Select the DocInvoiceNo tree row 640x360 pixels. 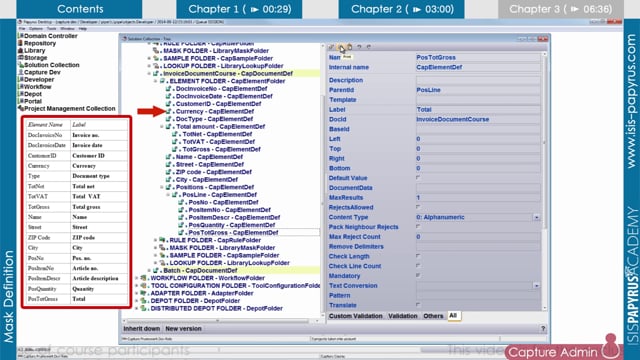point(221,89)
